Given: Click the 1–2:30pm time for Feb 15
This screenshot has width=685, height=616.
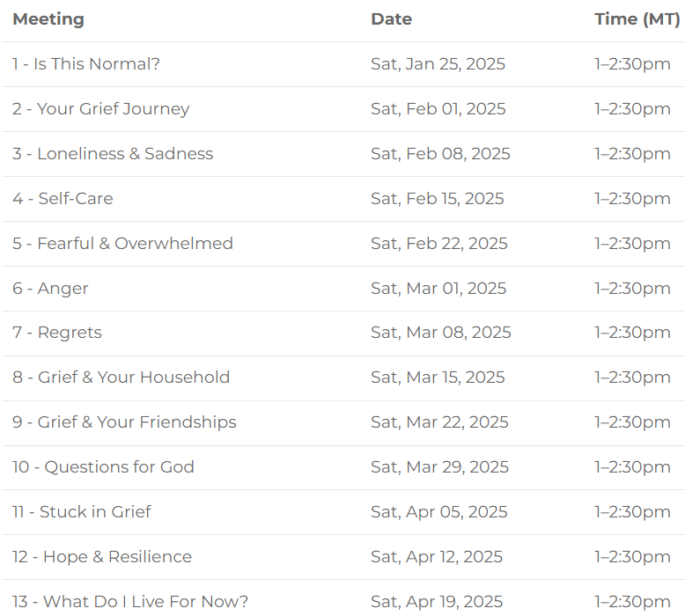Looking at the screenshot, I should [x=632, y=199].
